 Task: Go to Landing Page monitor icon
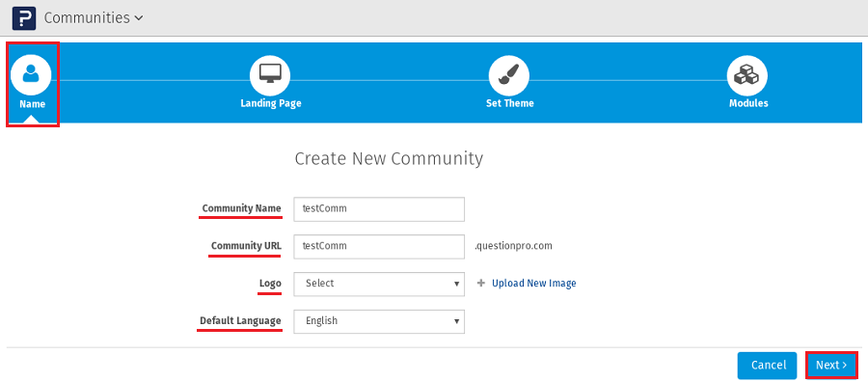coord(270,75)
